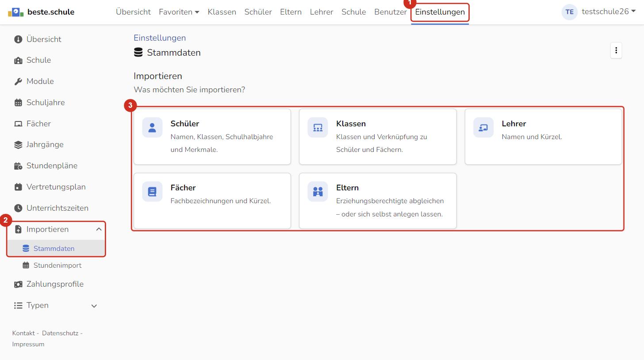Click the Zahlungsprofile money icon
Viewport: 644px width, 360px height.
click(18, 284)
